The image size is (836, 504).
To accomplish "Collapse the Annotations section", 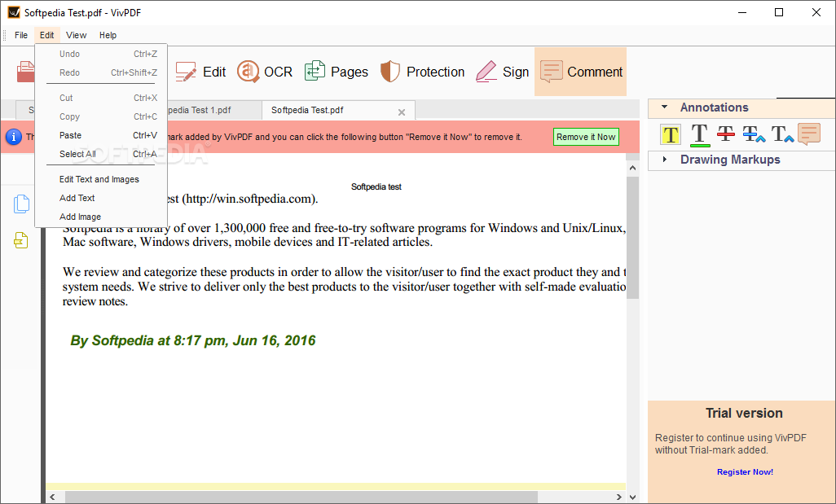I will [x=664, y=107].
